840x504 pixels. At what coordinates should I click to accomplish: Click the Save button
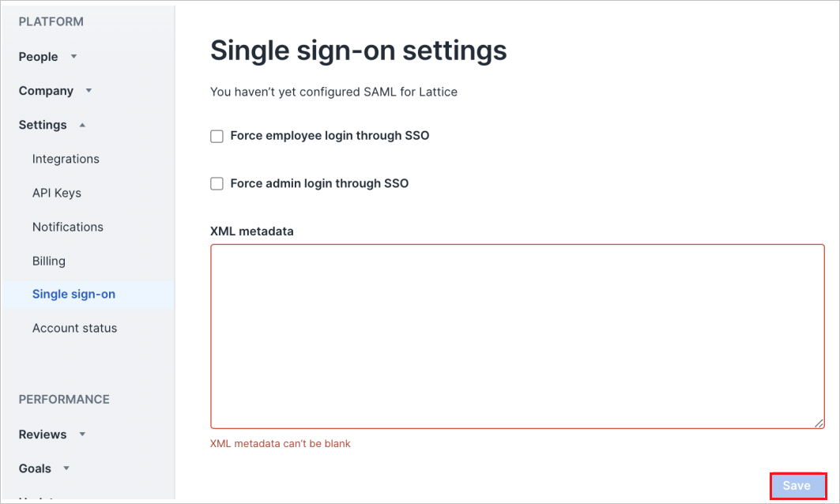pos(797,486)
